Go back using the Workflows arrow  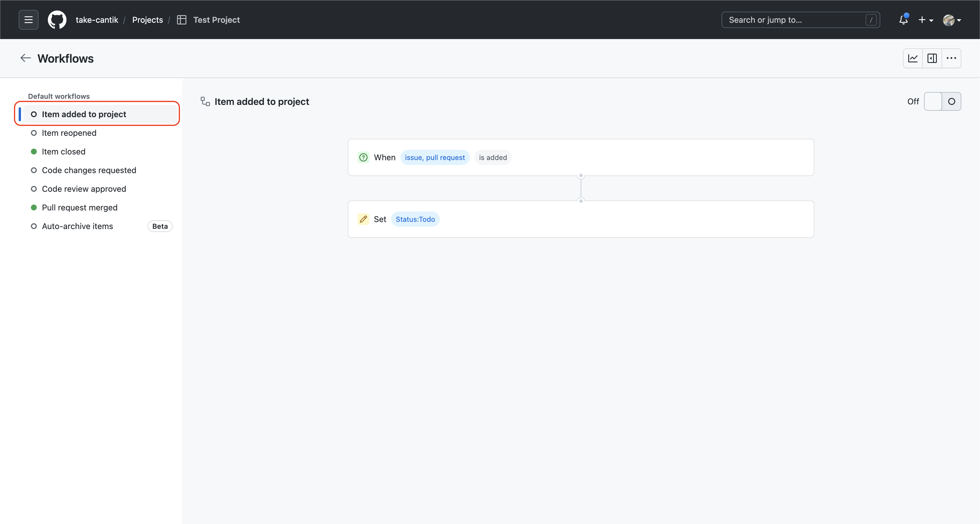pyautogui.click(x=25, y=58)
